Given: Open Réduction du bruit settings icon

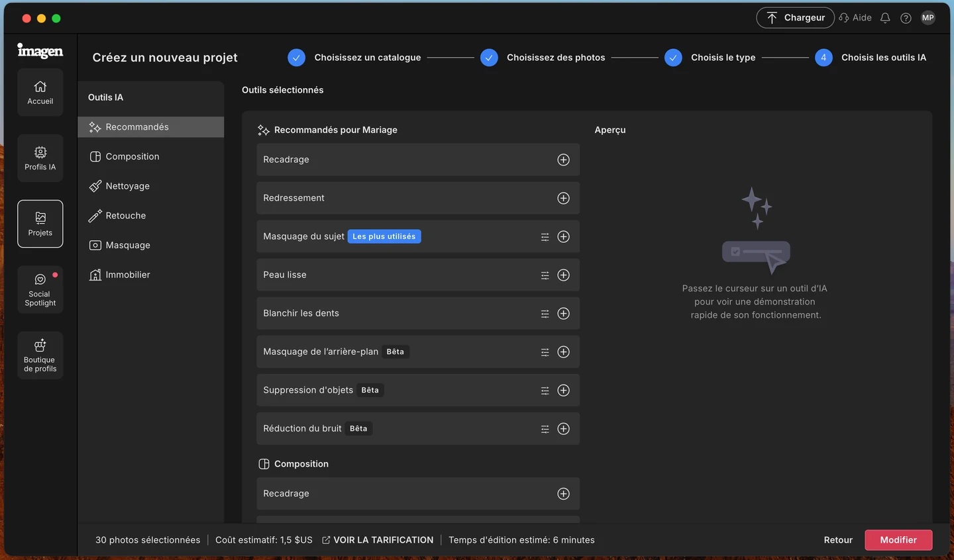Looking at the screenshot, I should click(545, 428).
